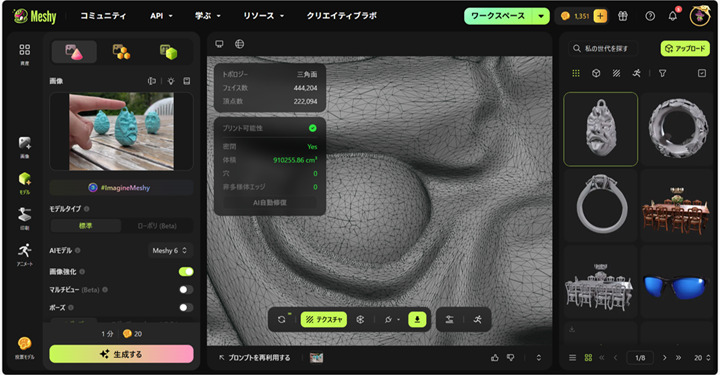Image resolution: width=720 pixels, height=375 pixels.
Task: Open the dropdown arrow beside the pen tool
Action: coord(399,319)
